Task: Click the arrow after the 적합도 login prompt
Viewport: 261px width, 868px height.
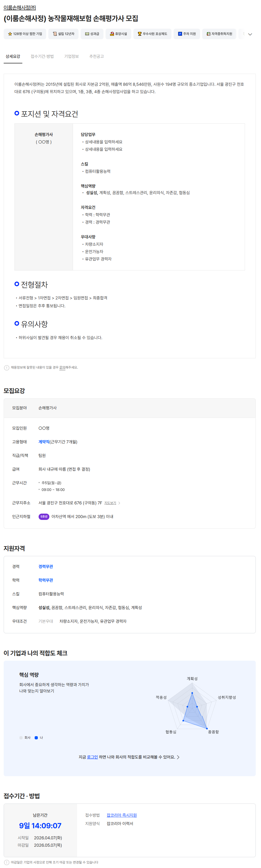Action: tap(178, 757)
